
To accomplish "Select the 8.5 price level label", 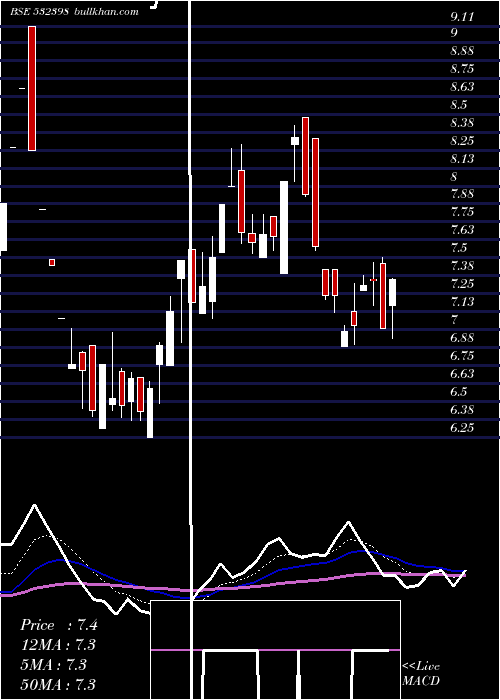I will click(459, 105).
